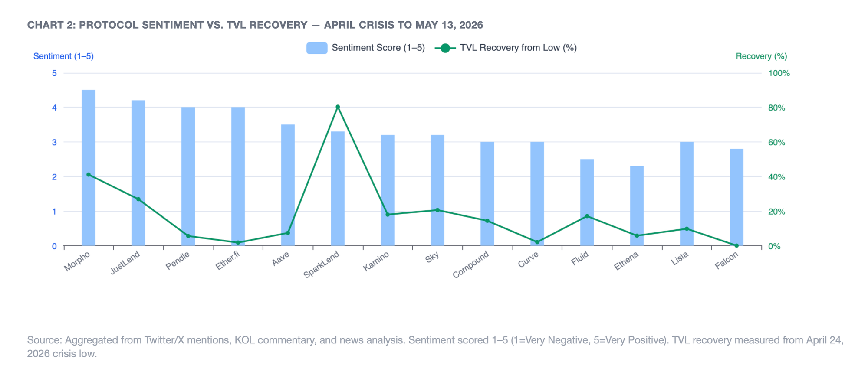Click the Fluid sentiment bar

click(587, 202)
